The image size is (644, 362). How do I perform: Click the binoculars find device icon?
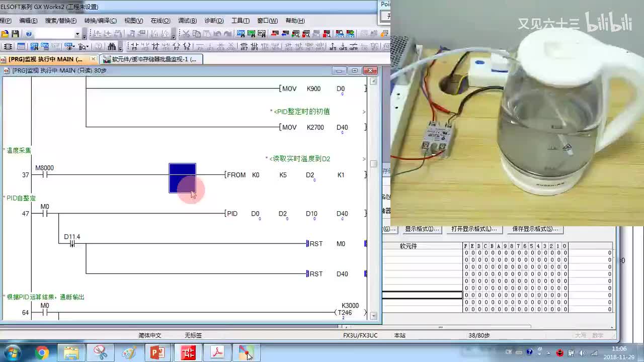[x=111, y=47]
